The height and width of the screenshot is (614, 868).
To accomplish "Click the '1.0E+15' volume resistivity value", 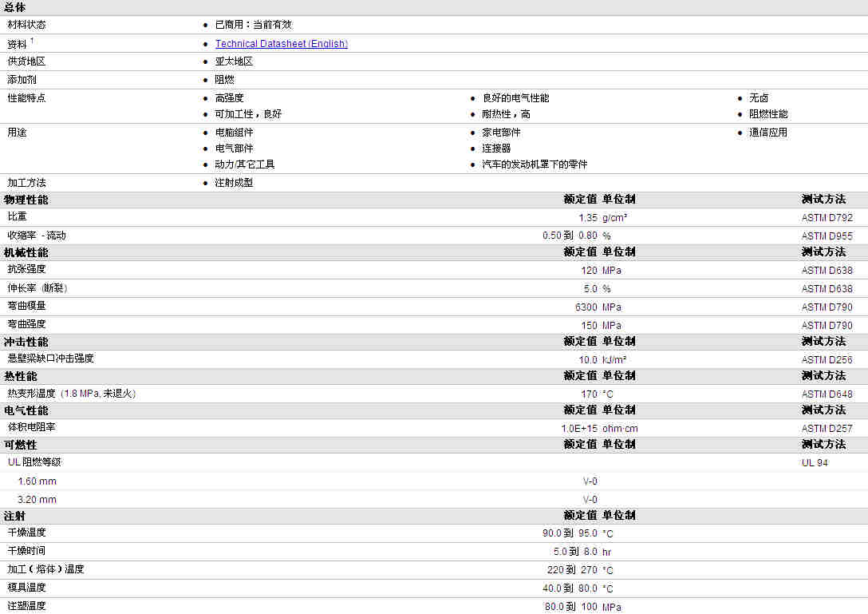I will point(579,428).
